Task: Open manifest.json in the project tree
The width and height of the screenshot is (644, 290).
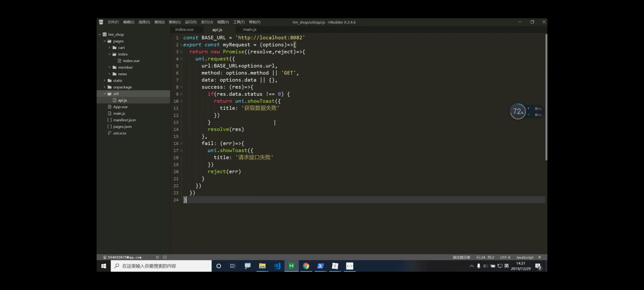Action: (x=124, y=120)
